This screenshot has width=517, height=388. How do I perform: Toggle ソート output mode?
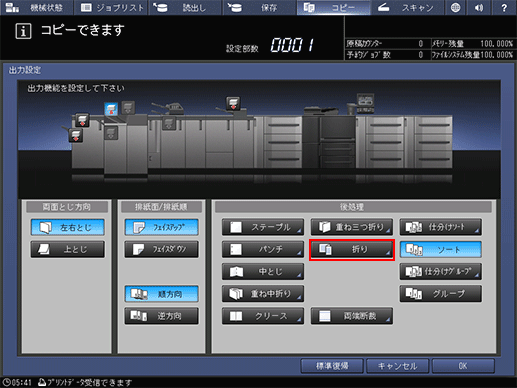(x=441, y=249)
